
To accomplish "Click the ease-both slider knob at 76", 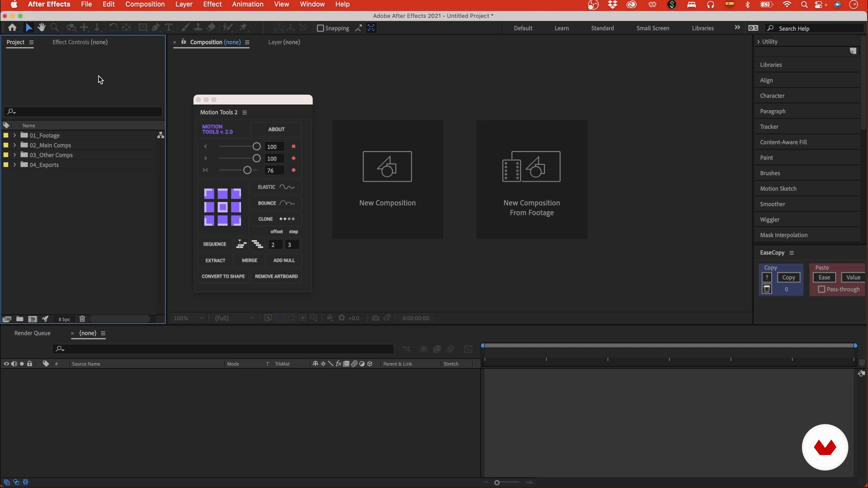I will 247,170.
